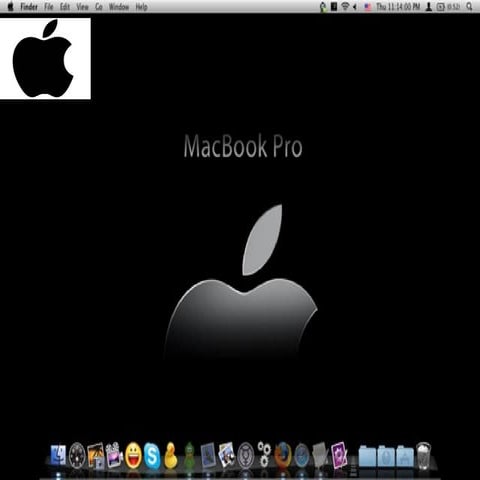Open the Apple menu

click(x=10, y=7)
